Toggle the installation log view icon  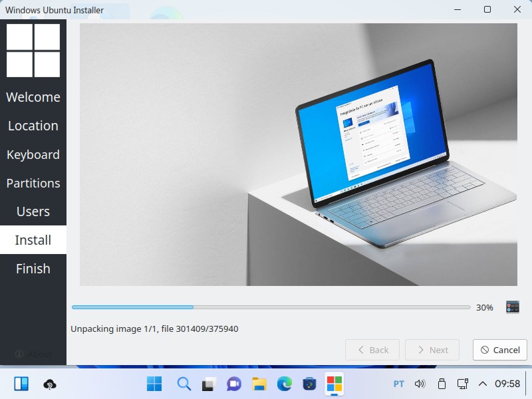512,307
